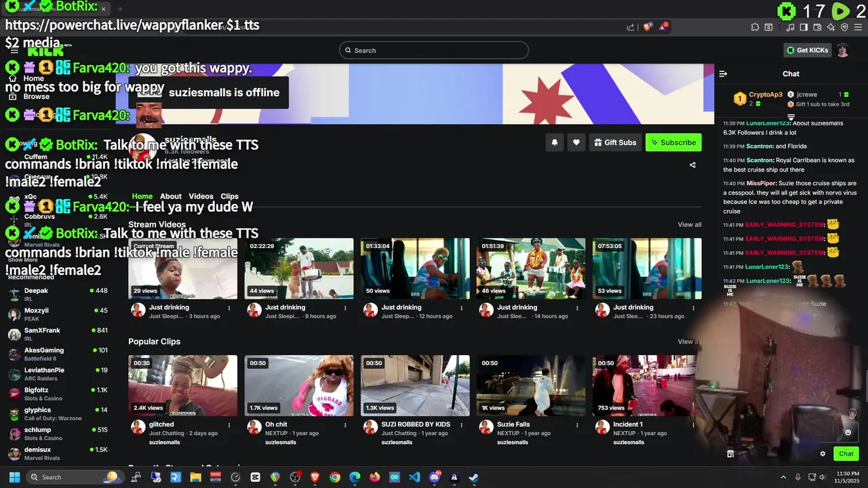The height and width of the screenshot is (488, 868).
Task: Open options menu for the glitched clip
Action: (229, 425)
